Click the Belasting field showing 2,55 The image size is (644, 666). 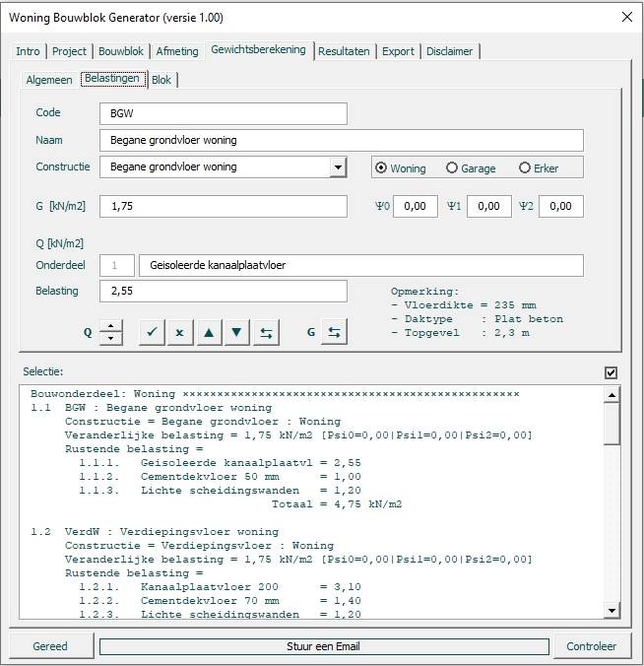224,291
